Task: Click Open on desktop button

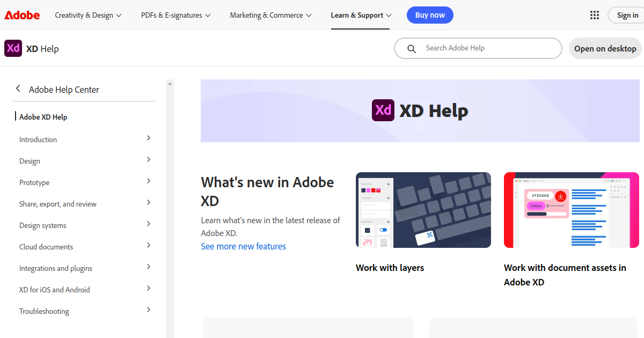Action: click(605, 48)
